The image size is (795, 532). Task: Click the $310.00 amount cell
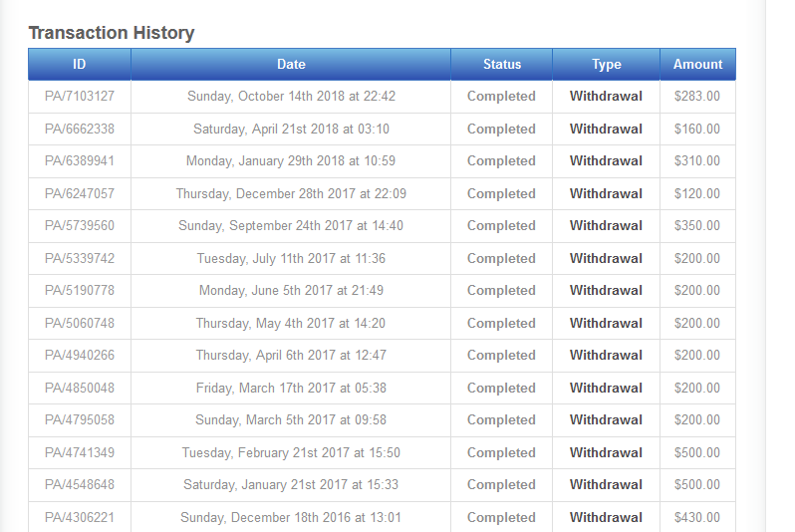697,161
